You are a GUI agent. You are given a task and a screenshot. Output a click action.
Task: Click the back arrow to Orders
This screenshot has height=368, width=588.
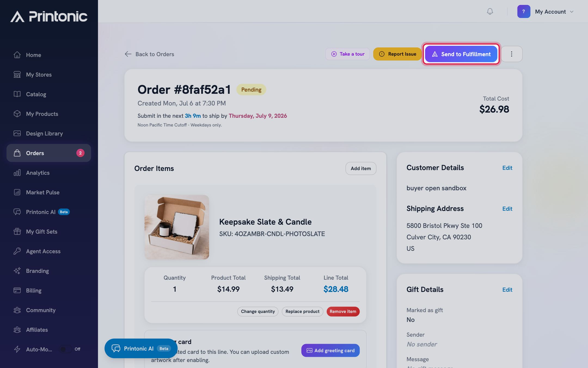point(128,54)
